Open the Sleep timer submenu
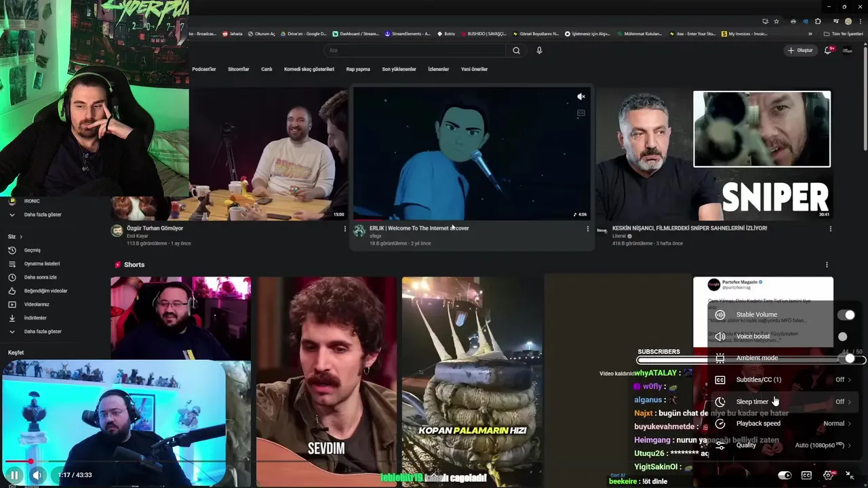 click(784, 401)
